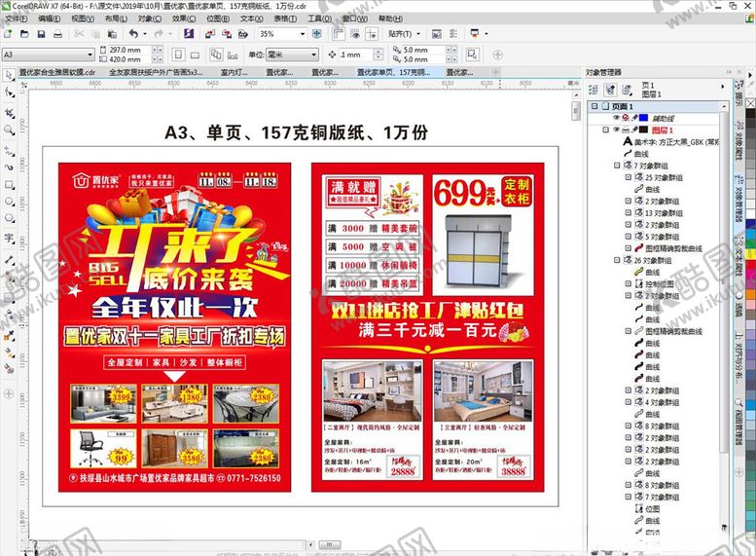Toggle visibility eye of 辅助线 layer
Image resolution: width=756 pixels, height=556 pixels.
(x=616, y=118)
